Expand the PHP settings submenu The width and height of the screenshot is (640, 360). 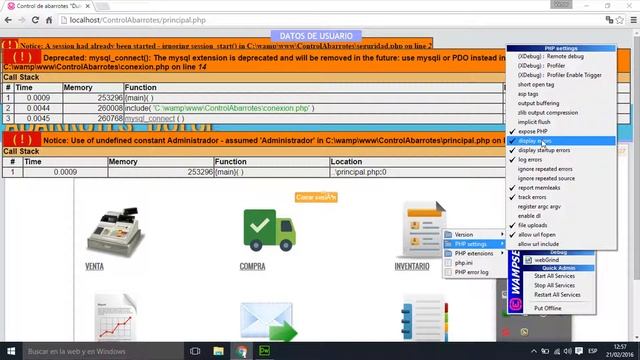474,244
